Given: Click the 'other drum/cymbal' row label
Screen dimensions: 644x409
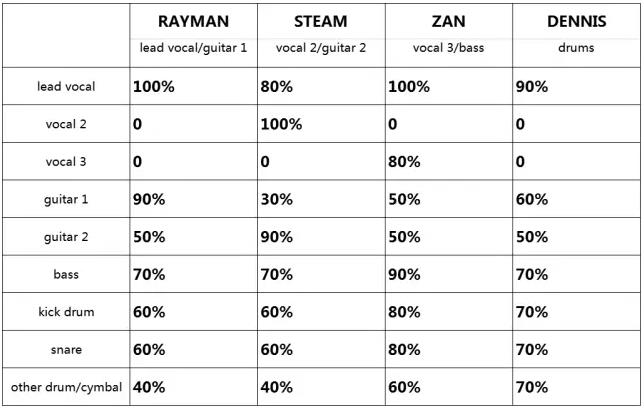Looking at the screenshot, I should pyautogui.click(x=66, y=387).
